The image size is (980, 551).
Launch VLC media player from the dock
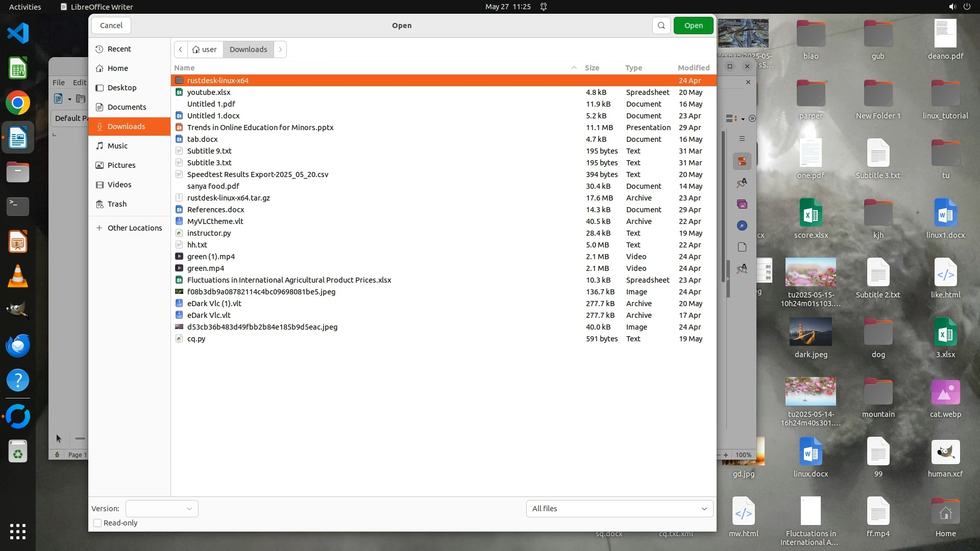coord(18,277)
